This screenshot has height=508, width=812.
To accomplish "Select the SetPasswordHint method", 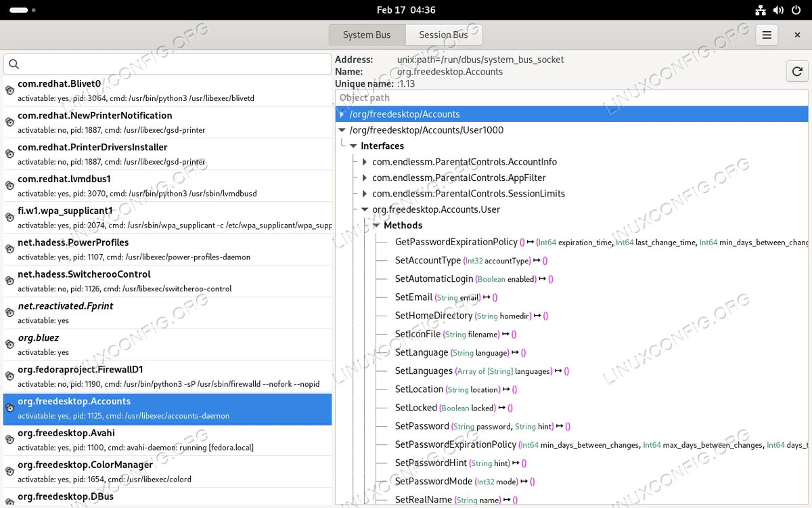I will click(431, 463).
